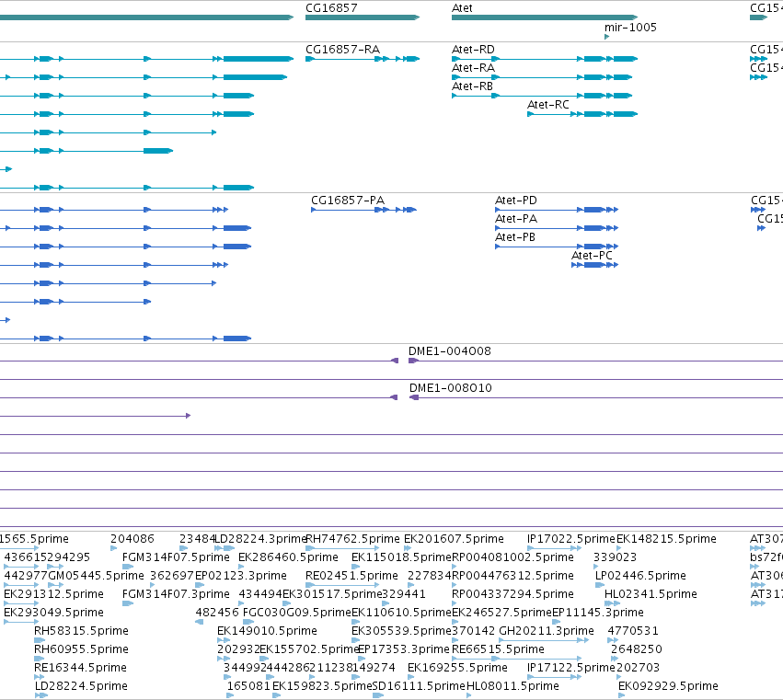Viewport: 783px width, 700px height.
Task: Click the DME1-008010 feature label
Action: 451,388
